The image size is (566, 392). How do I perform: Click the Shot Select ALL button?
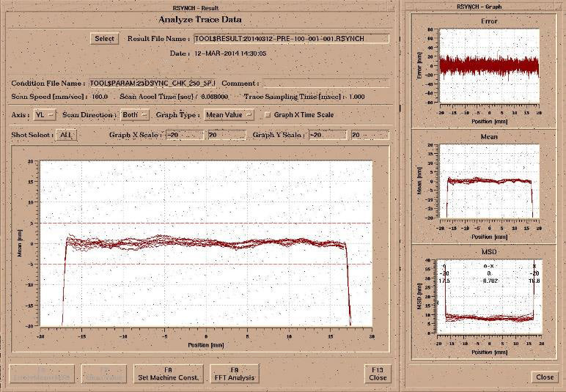tap(65, 136)
